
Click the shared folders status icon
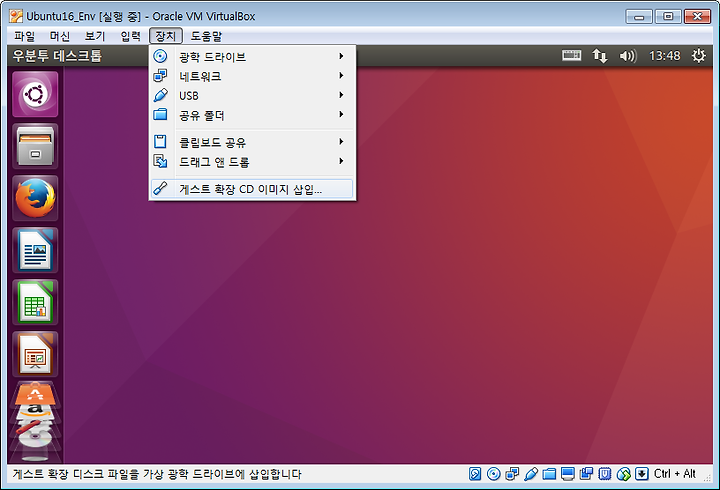(x=549, y=473)
